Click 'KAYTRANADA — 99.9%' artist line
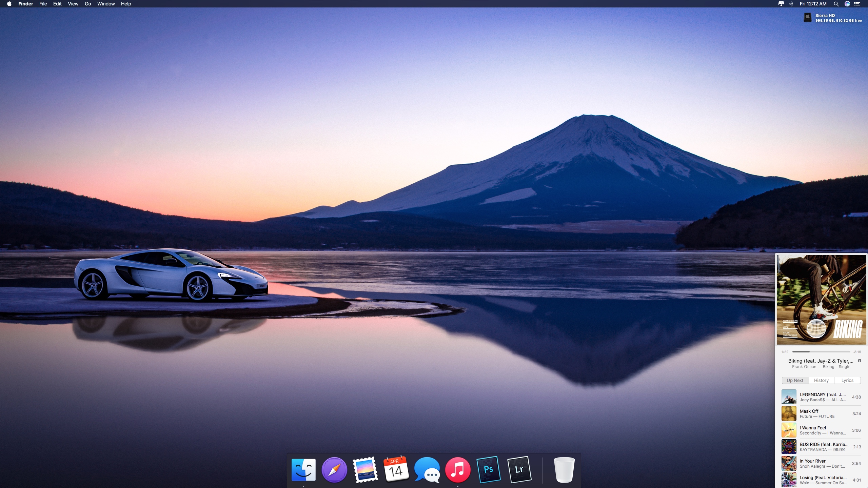Image resolution: width=868 pixels, height=488 pixels. (x=822, y=450)
